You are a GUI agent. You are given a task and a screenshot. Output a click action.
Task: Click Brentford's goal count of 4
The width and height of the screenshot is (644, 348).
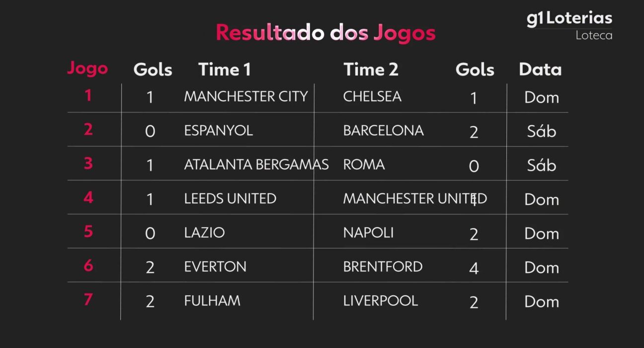coord(474,268)
